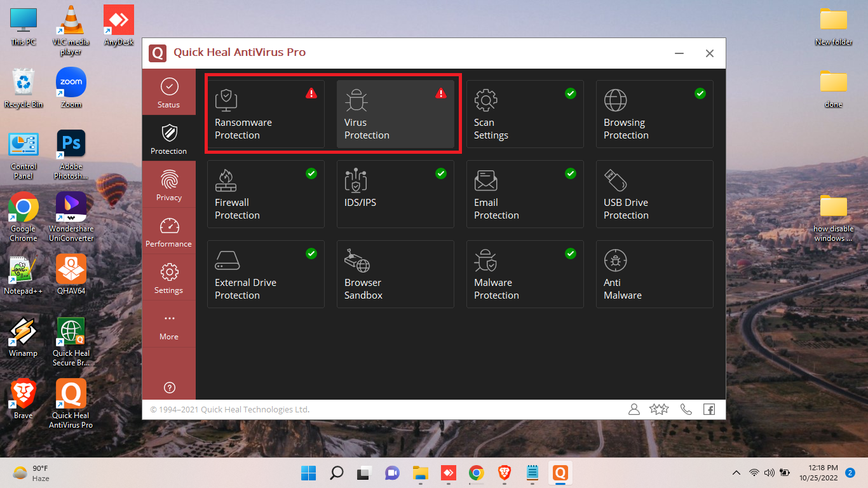868x488 pixels.
Task: Open Browser Sandbox tile
Action: coord(395,274)
